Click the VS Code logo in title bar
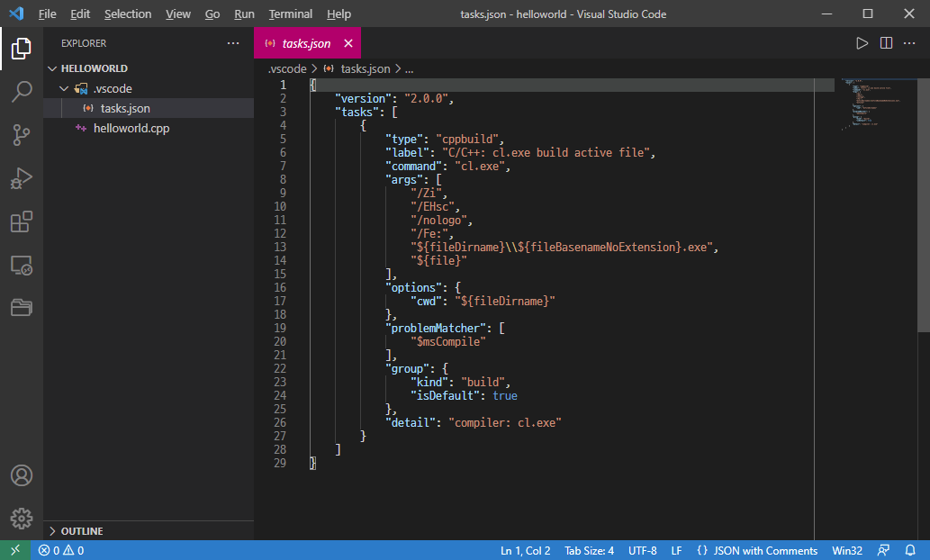The image size is (930, 560). tap(16, 14)
